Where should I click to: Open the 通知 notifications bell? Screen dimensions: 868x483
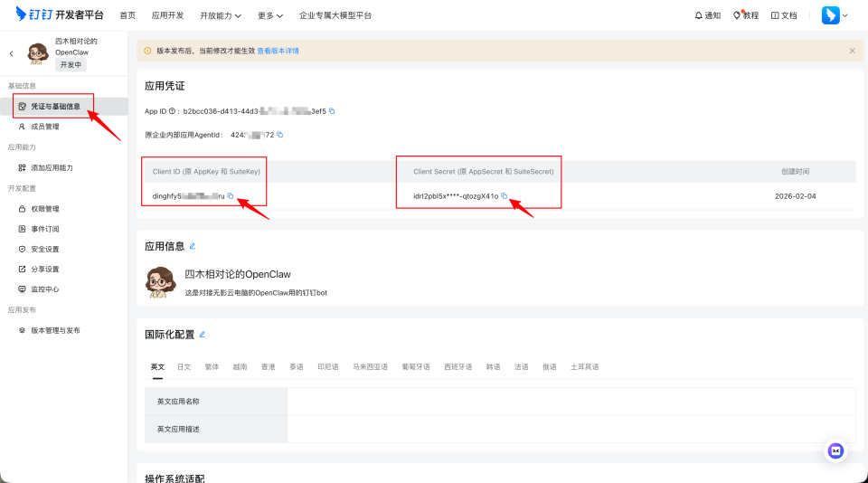tap(707, 15)
